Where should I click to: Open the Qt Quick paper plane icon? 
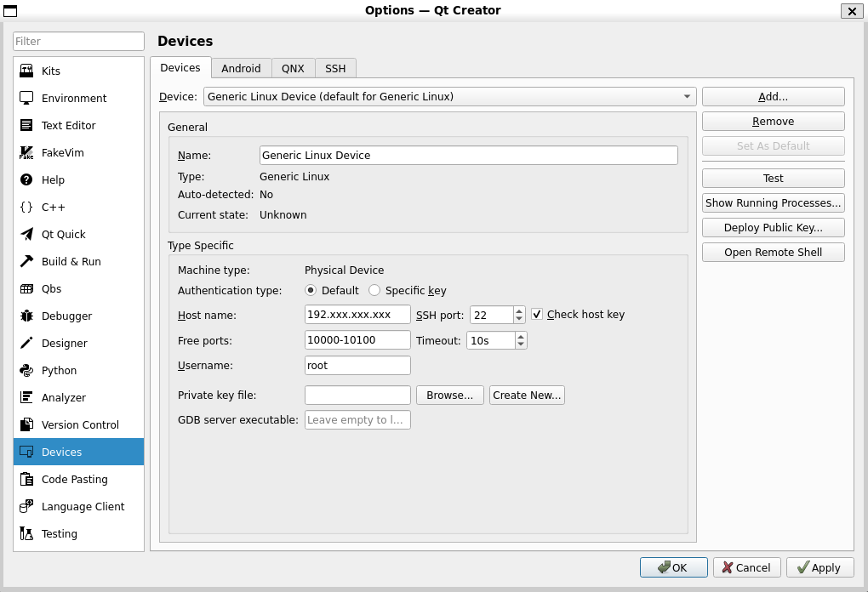click(26, 234)
